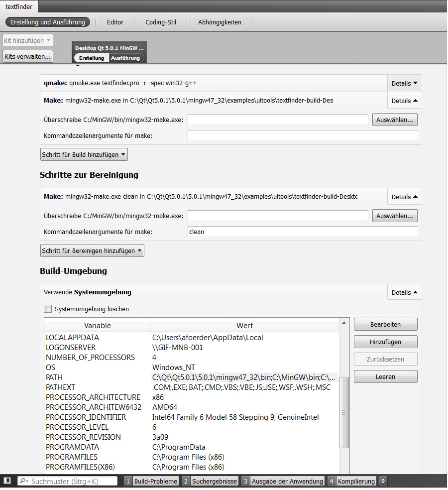Image resolution: width=448 pixels, height=490 pixels.
Task: Open the output pane selector arrows icon
Action: coord(383,481)
